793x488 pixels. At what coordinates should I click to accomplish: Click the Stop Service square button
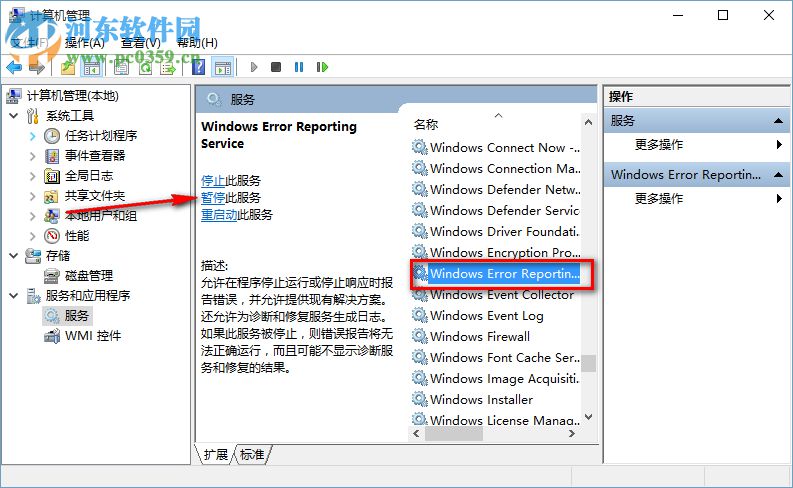tap(276, 67)
